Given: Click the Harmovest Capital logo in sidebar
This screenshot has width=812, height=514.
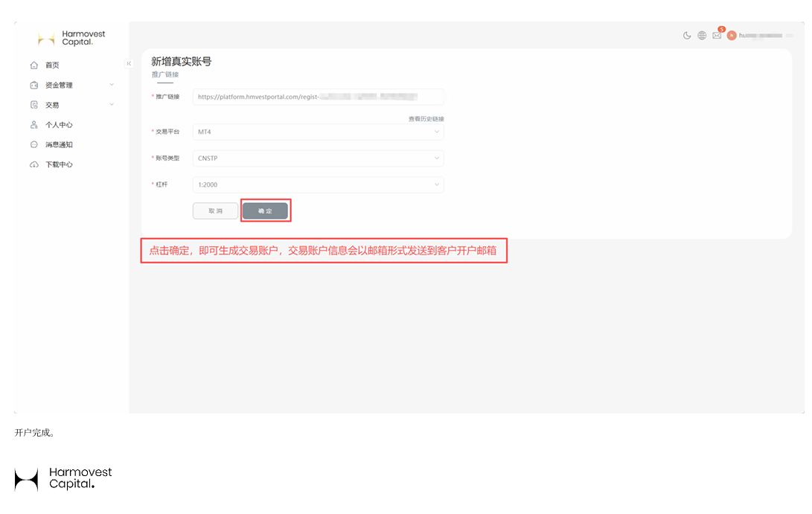Looking at the screenshot, I should (x=72, y=38).
